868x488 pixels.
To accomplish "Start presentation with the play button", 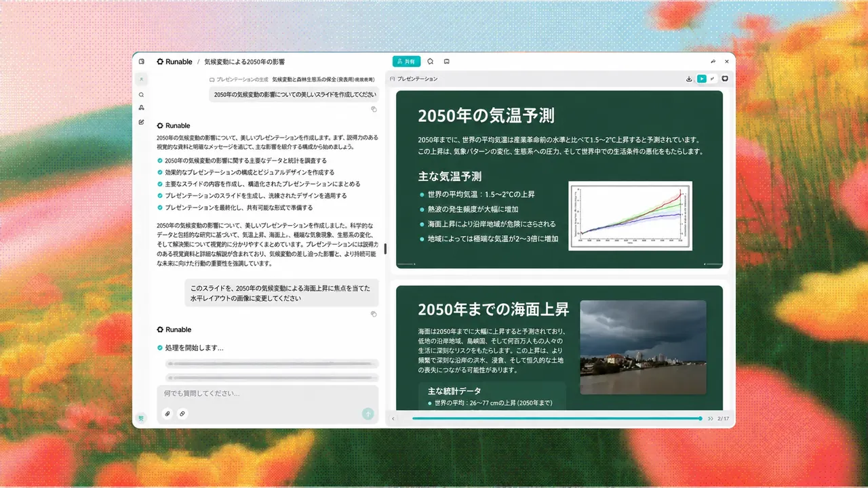I will coord(702,79).
